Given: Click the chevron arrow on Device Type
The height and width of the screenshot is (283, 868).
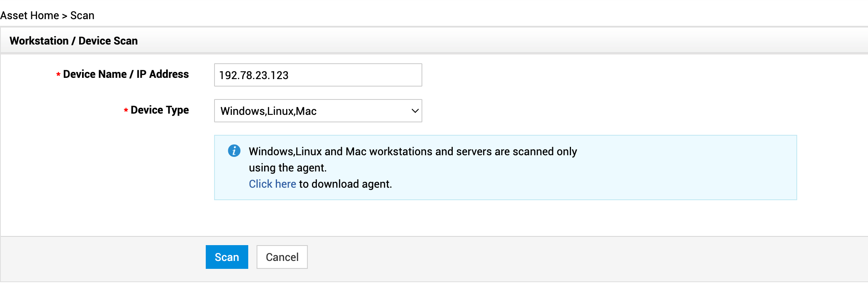Looking at the screenshot, I should click(x=415, y=111).
